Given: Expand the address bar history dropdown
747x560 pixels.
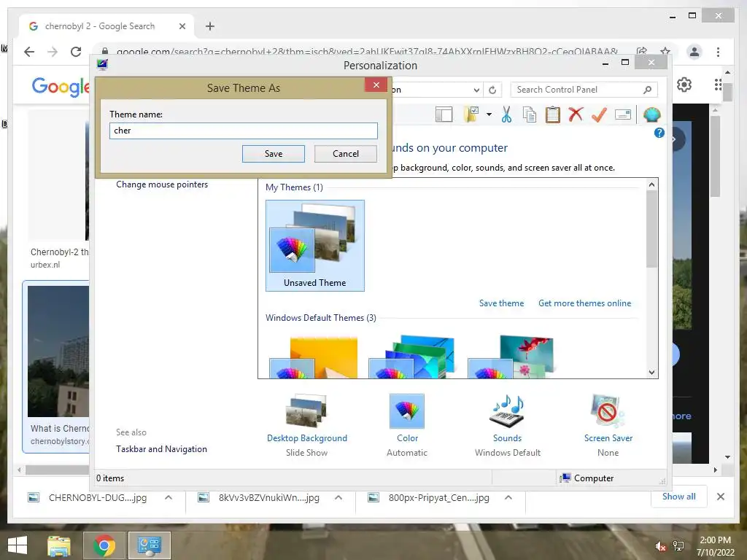Looking at the screenshot, I should 476,90.
